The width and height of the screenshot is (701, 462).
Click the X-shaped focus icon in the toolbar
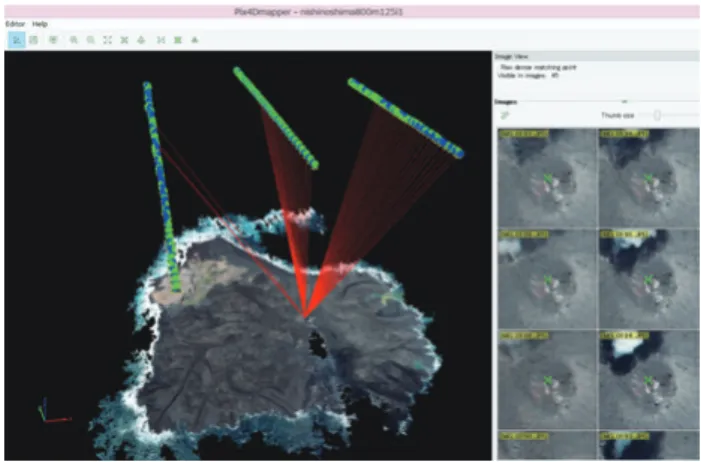tap(124, 40)
